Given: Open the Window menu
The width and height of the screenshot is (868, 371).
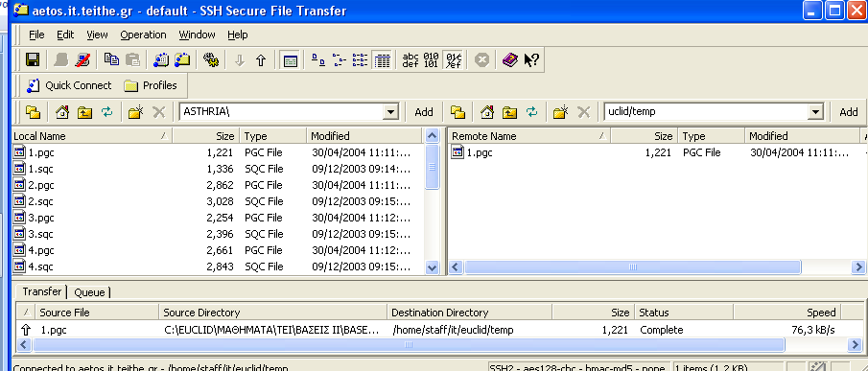Looking at the screenshot, I should coord(197,35).
